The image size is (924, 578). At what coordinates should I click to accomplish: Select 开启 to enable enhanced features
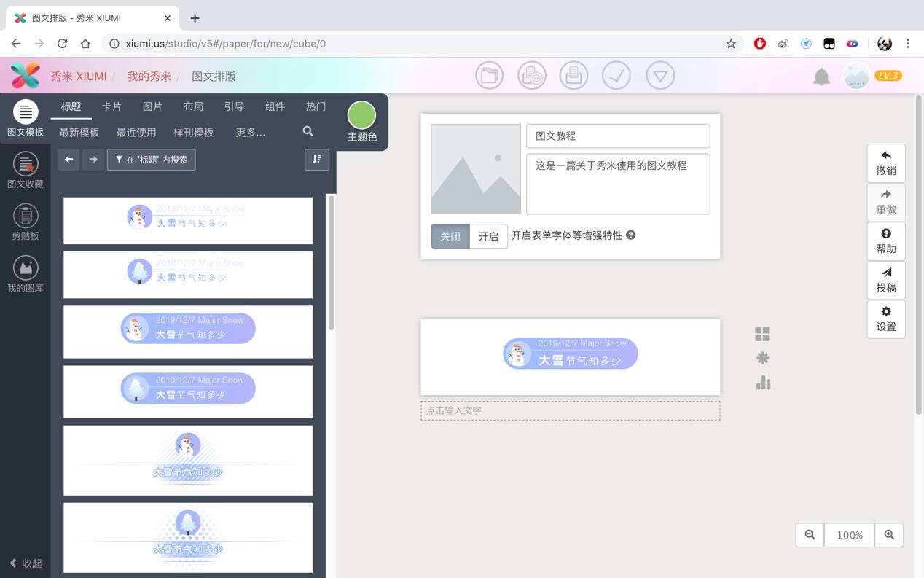click(488, 236)
